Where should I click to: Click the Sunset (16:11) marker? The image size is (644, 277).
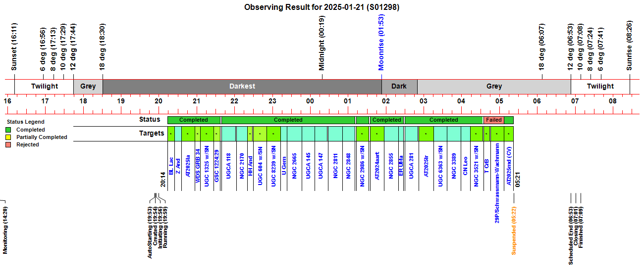[14, 46]
